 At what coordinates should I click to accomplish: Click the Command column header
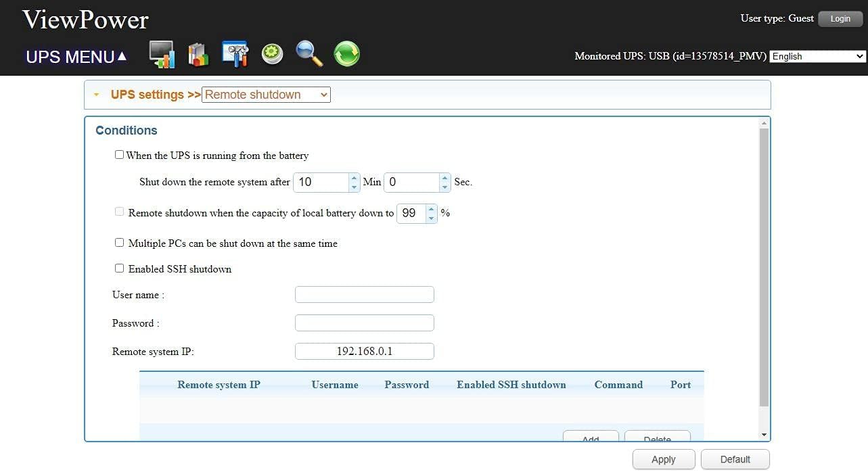coord(618,385)
